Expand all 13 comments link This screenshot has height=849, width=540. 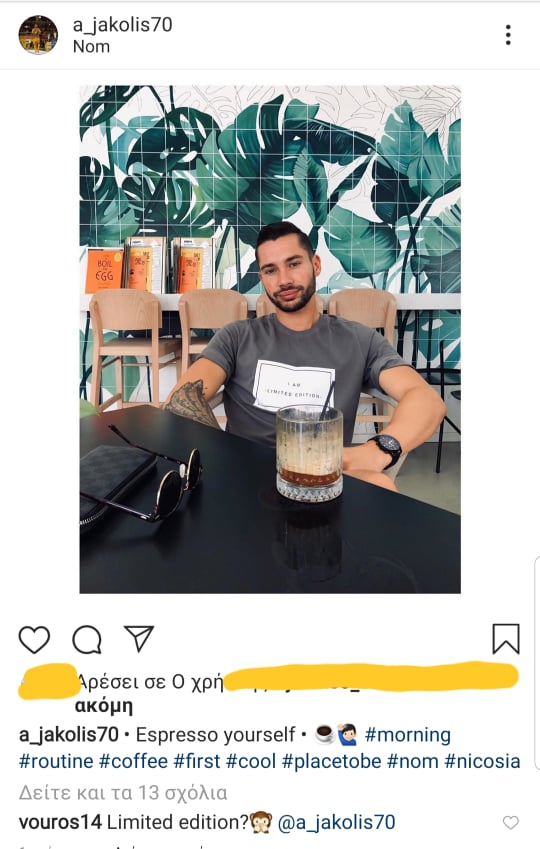pos(123,793)
